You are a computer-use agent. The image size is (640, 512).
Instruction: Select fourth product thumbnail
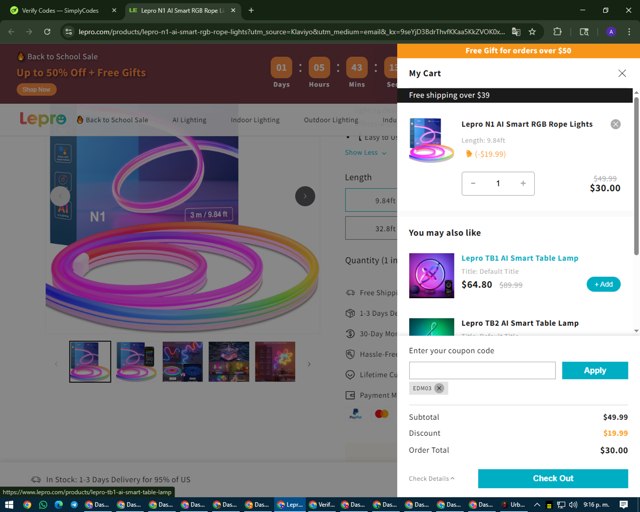229,362
